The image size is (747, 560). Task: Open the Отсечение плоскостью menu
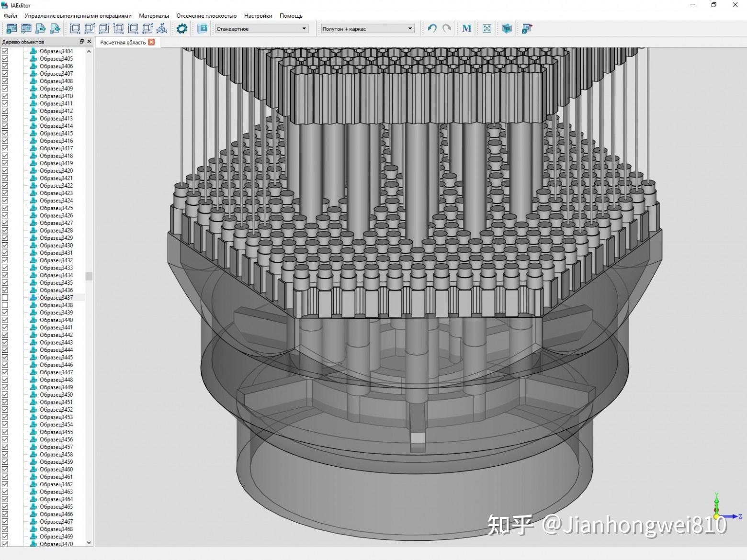(x=206, y=15)
